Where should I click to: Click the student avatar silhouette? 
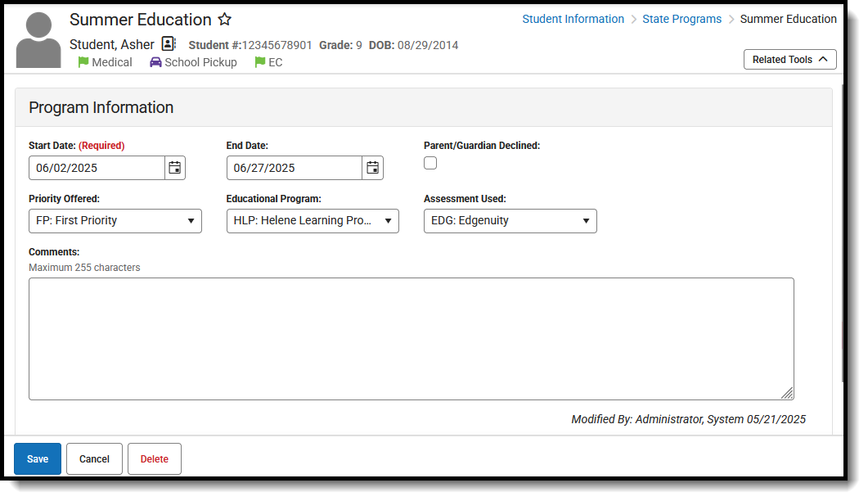pos(38,40)
